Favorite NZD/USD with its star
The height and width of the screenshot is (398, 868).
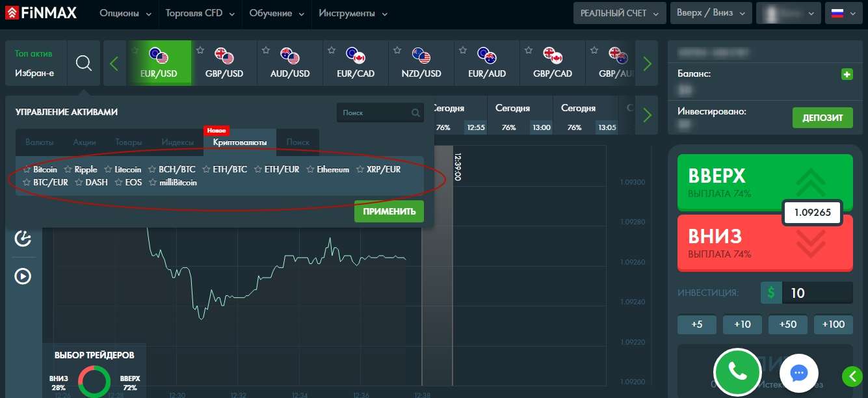[397, 49]
